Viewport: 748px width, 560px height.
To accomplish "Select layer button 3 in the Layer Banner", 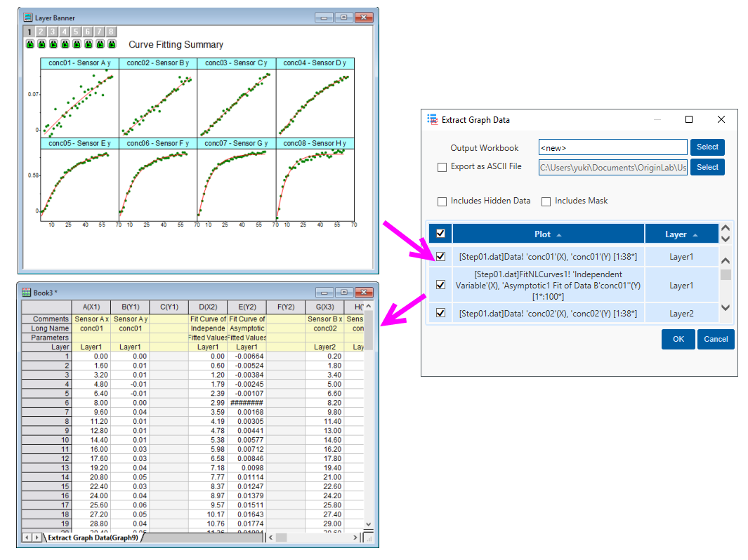I will [x=53, y=32].
